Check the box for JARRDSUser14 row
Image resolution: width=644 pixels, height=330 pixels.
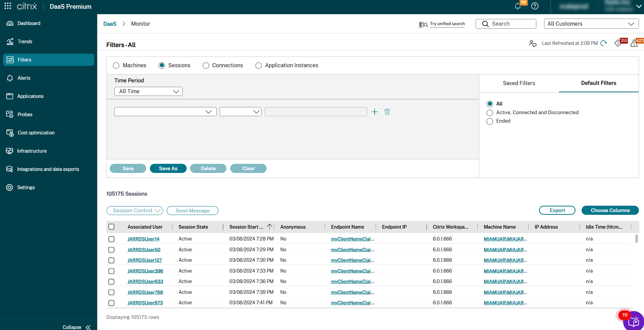pos(111,239)
